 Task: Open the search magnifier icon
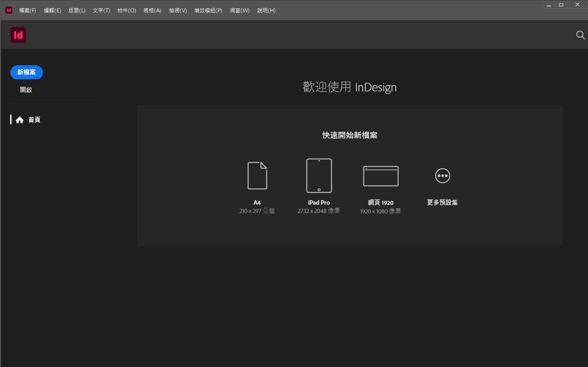coord(581,35)
